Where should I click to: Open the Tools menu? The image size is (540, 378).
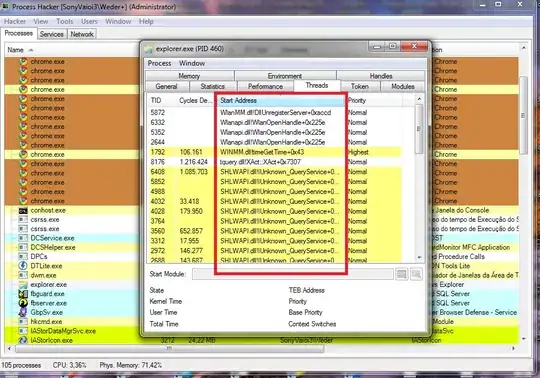[65, 21]
